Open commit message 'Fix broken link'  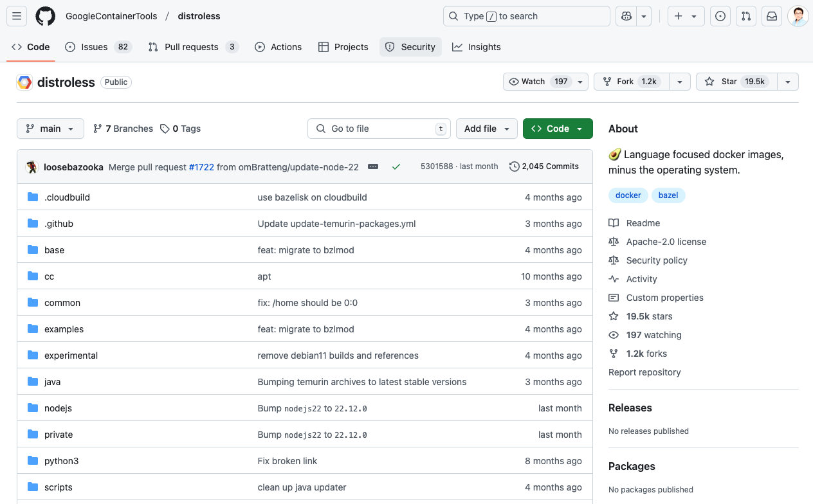287,461
